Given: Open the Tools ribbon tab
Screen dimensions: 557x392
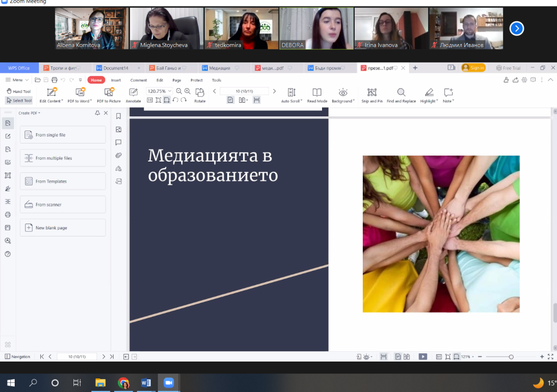Looking at the screenshot, I should 216,80.
